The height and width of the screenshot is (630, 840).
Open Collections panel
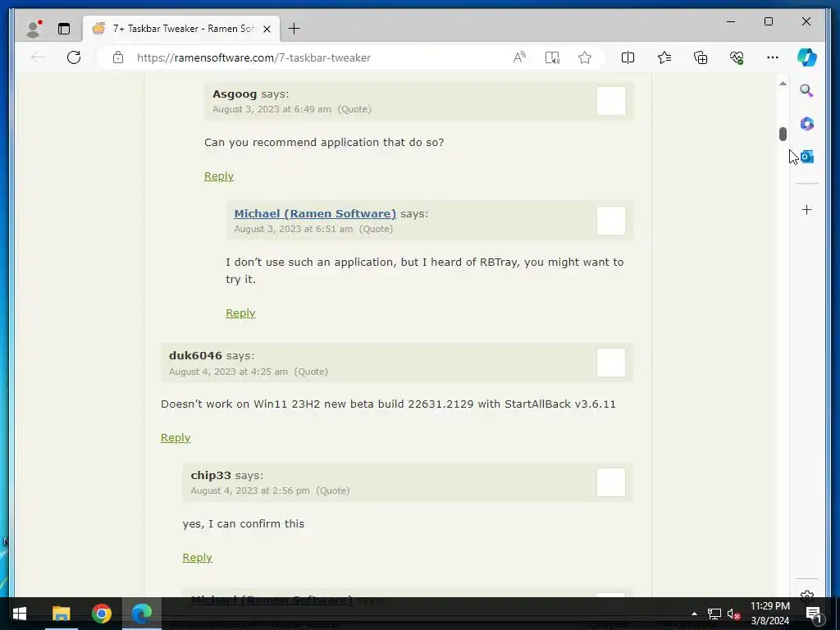click(701, 57)
